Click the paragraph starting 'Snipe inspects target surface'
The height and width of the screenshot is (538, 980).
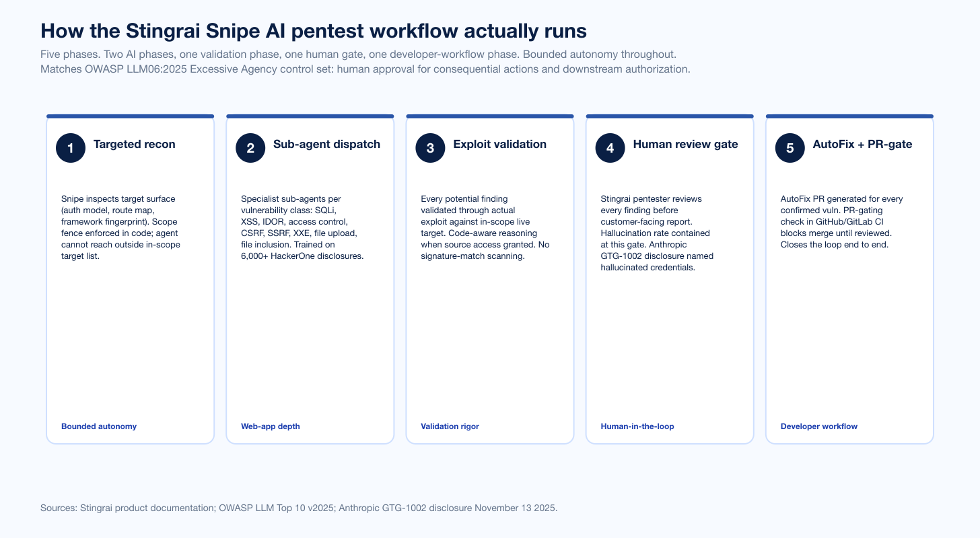click(121, 227)
